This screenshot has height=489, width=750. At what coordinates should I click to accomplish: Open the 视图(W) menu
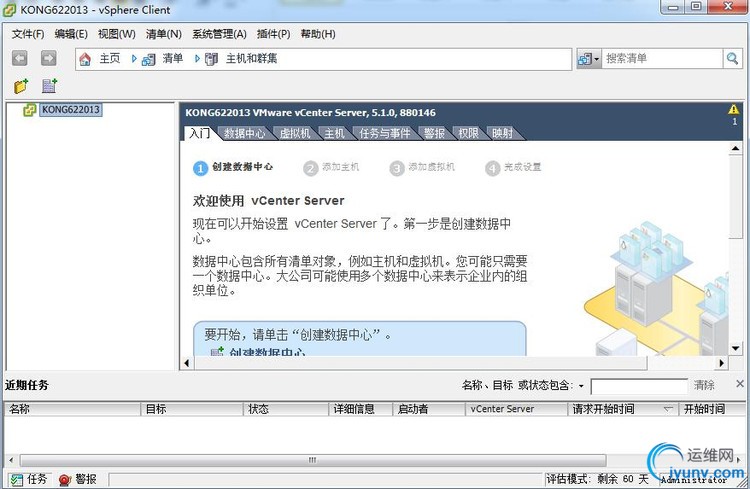click(117, 34)
